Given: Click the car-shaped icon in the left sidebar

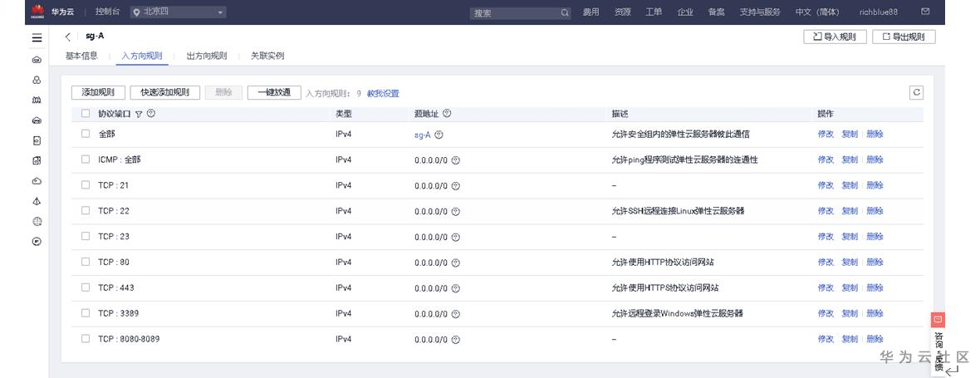Looking at the screenshot, I should (x=37, y=120).
